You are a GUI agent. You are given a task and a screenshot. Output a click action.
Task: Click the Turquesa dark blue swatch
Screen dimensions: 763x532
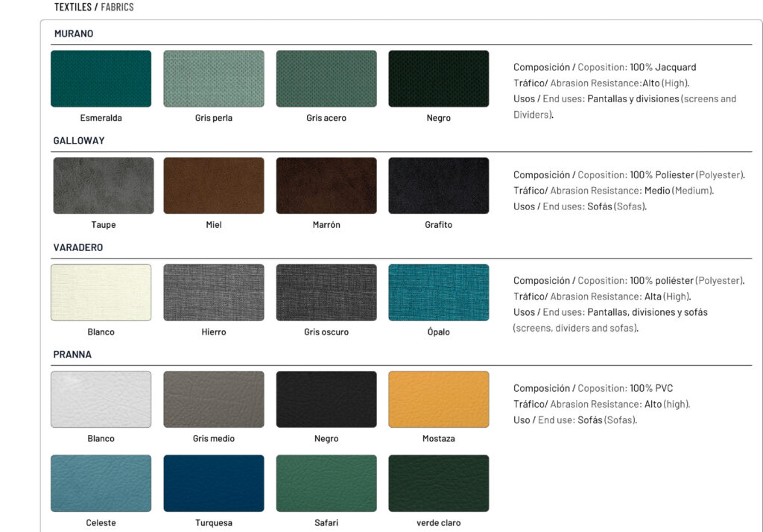tap(213, 483)
